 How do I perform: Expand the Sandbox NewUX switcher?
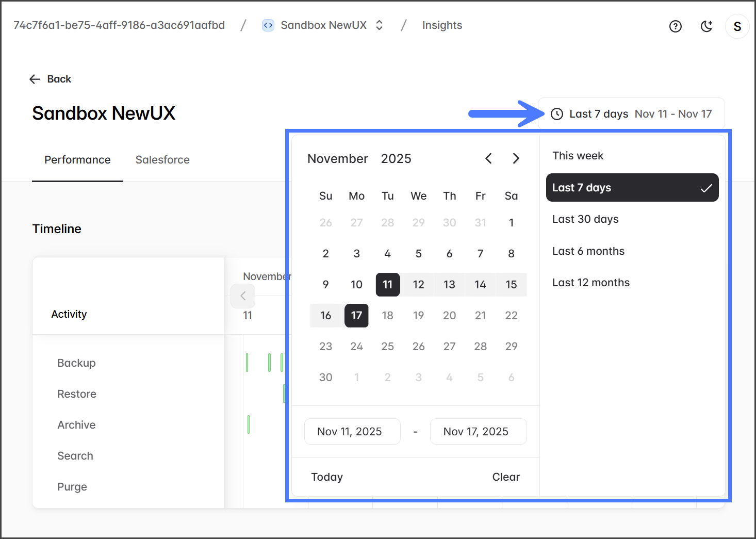(x=379, y=25)
